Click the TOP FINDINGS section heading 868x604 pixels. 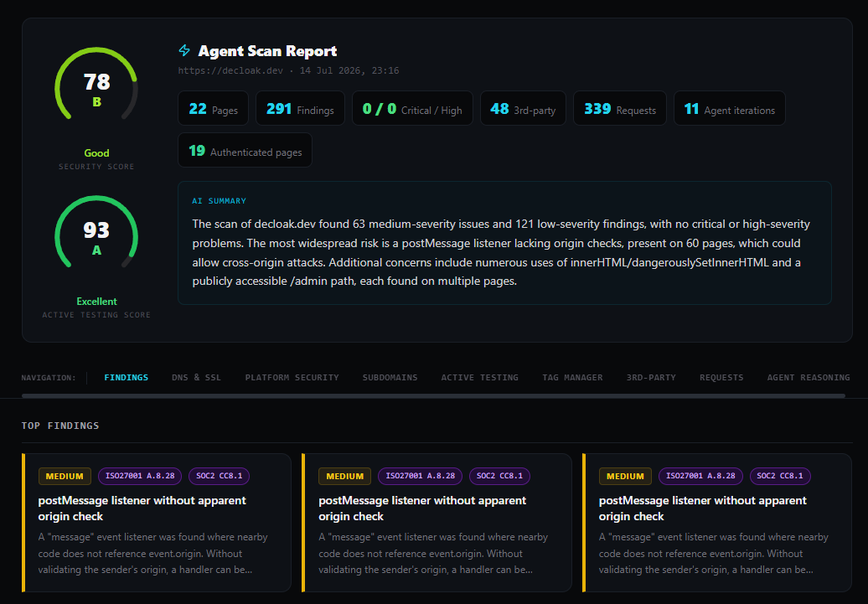[60, 426]
